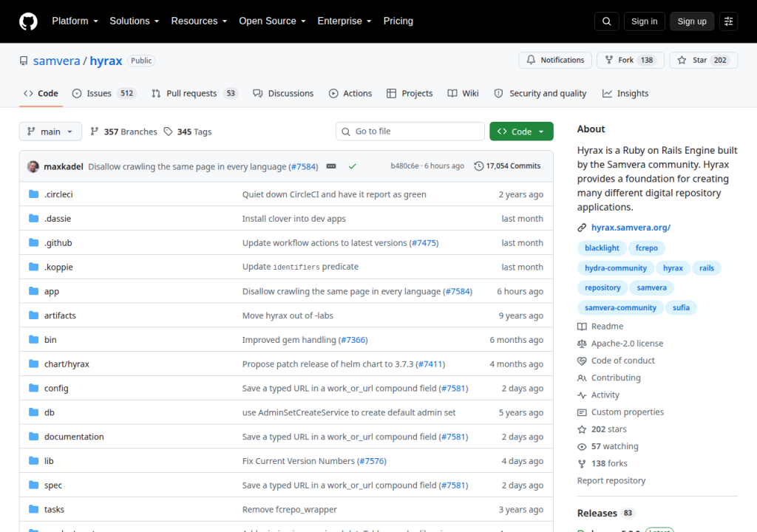Viewport: 757px width, 532px height.
Task: Click the Sign in button
Action: pos(644,21)
